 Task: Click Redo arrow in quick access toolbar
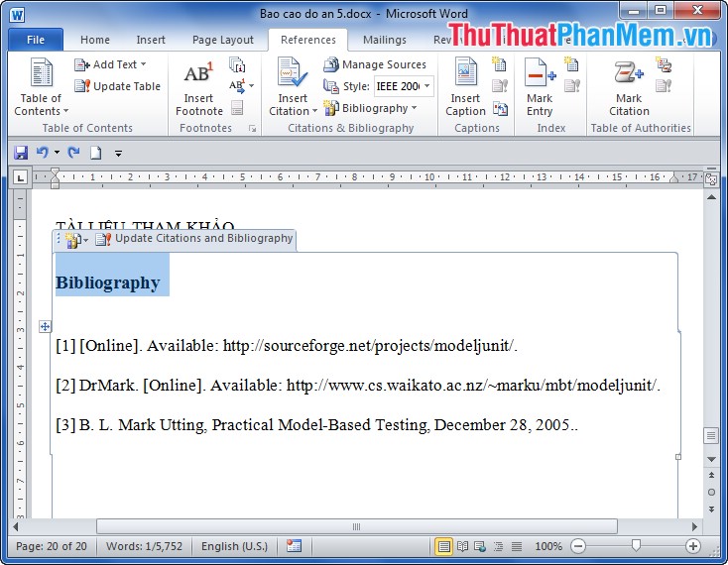click(73, 152)
